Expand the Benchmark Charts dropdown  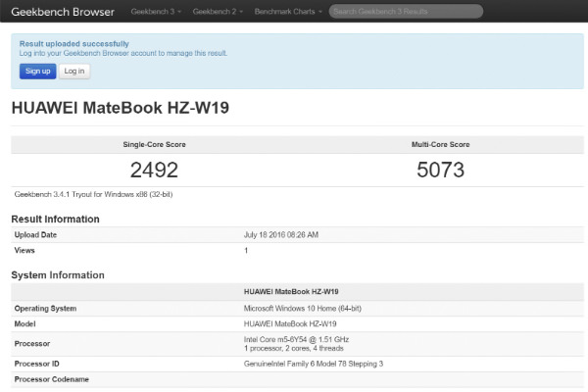point(288,12)
